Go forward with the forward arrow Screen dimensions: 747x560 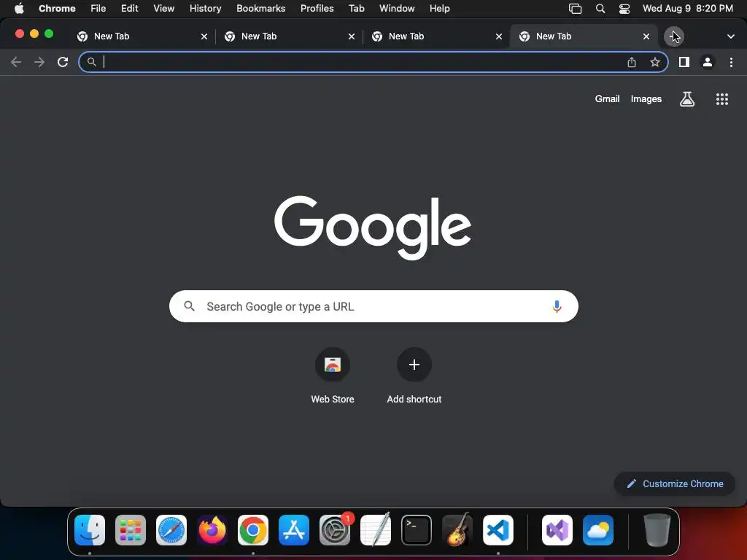[39, 62]
